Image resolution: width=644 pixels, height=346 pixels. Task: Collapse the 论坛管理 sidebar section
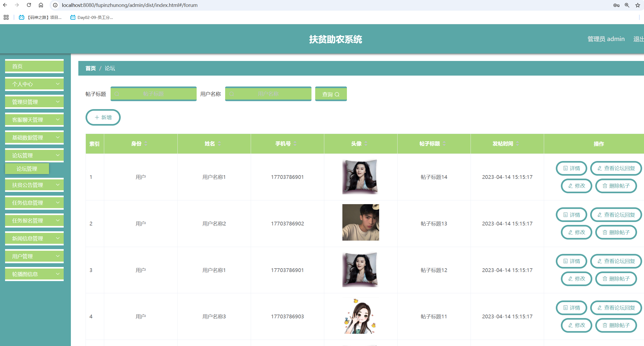coord(34,155)
